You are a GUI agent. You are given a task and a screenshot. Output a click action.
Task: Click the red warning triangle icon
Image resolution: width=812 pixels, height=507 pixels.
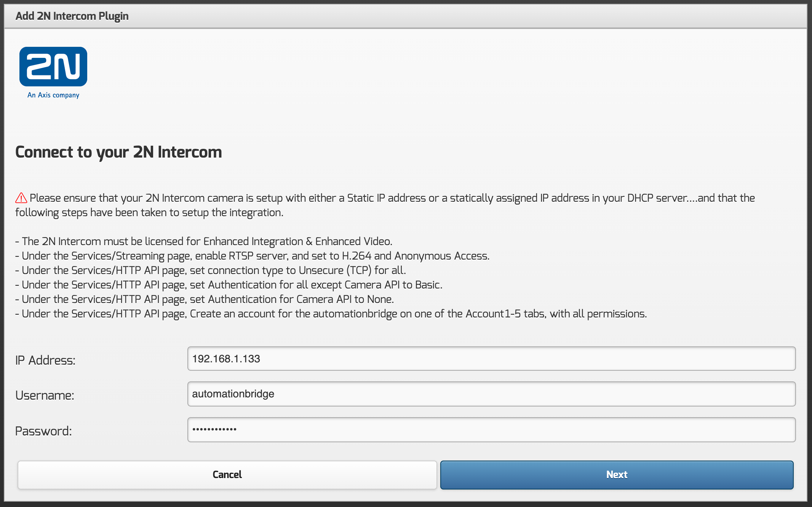point(21,198)
